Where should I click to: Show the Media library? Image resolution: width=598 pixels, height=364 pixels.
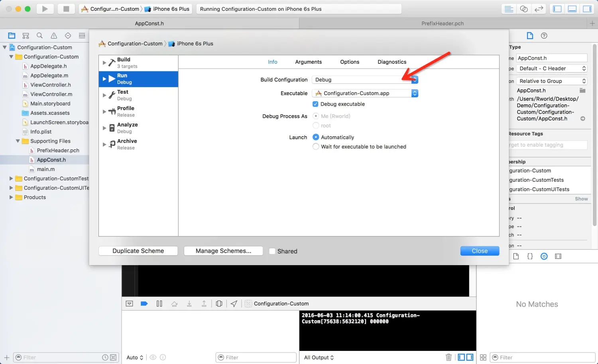(558, 256)
